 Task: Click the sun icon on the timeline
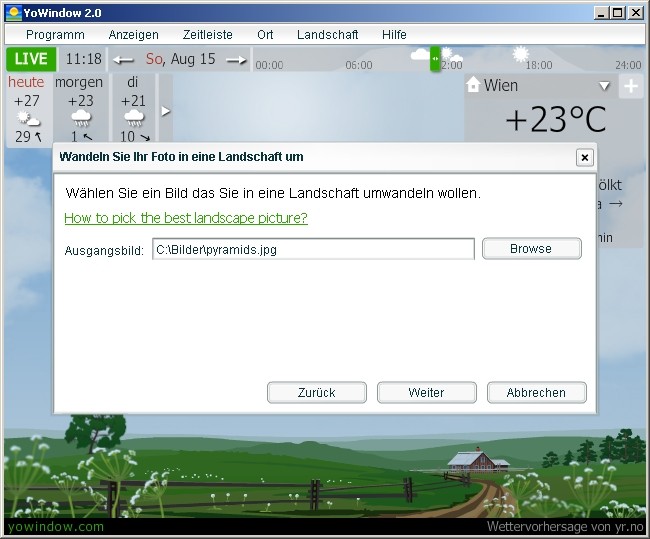(520, 53)
